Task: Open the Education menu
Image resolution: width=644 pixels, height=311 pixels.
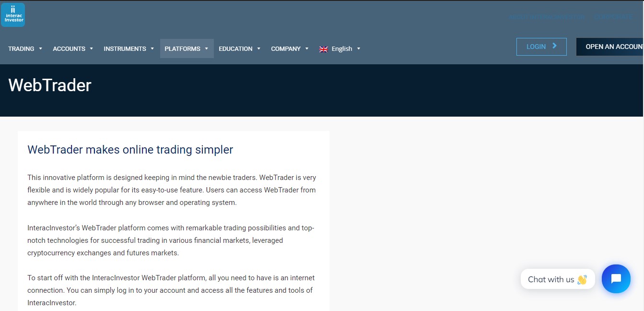Action: coord(240,48)
